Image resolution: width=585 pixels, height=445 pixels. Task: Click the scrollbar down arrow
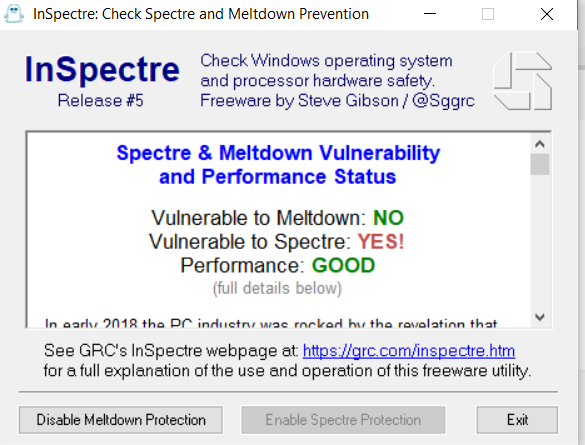539,317
